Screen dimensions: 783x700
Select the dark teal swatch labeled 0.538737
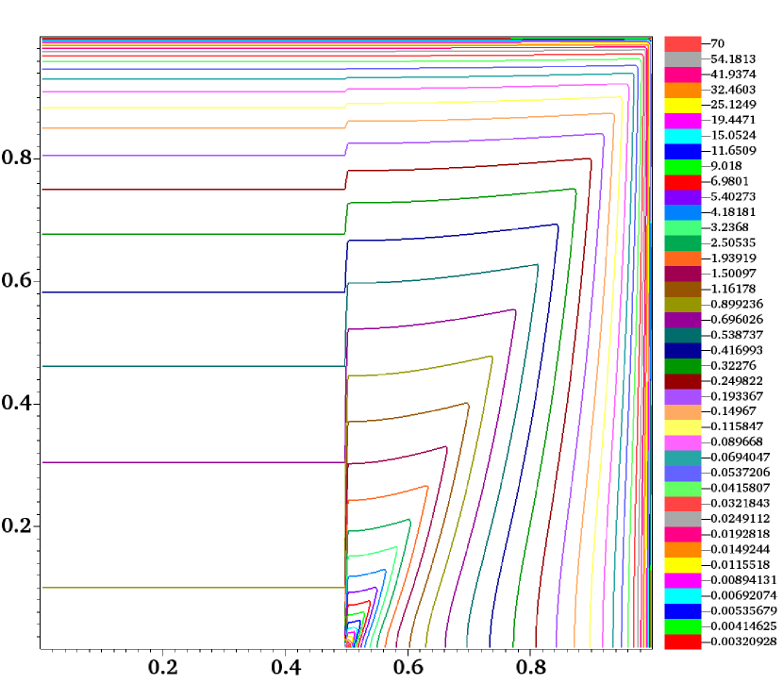pyautogui.click(x=683, y=335)
